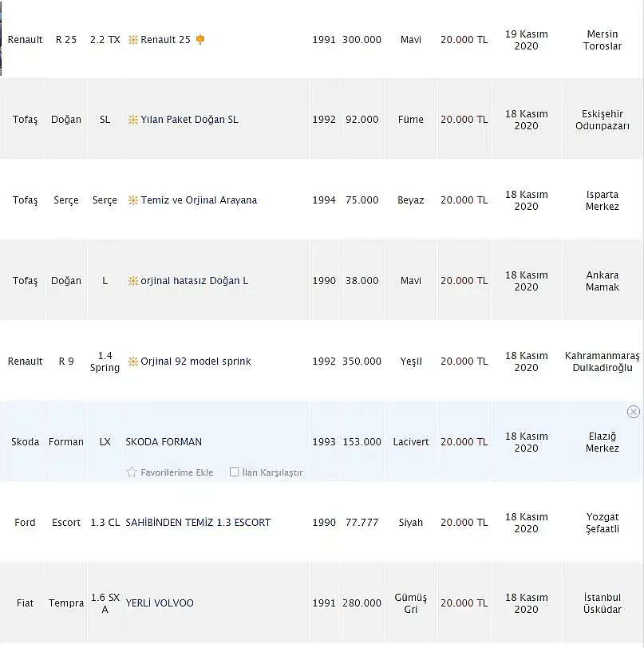Click the Favorilerime Ekle text link
The width and height of the screenshot is (644, 648).
click(176, 472)
